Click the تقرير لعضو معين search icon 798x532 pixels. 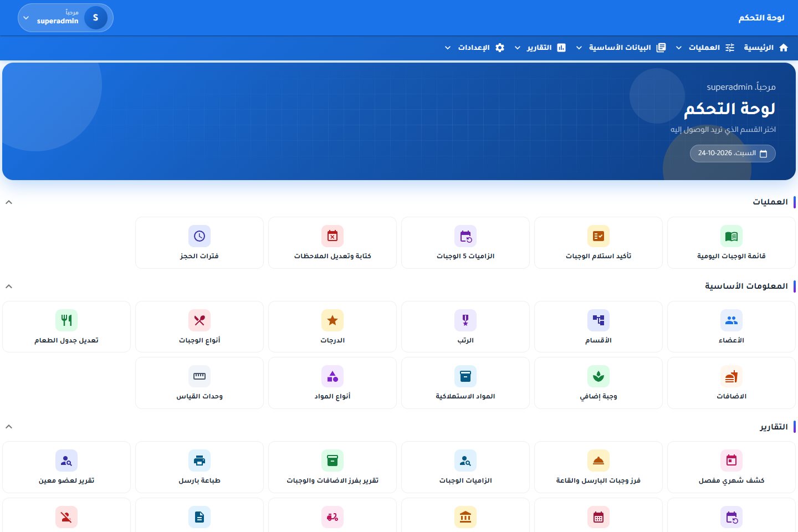(x=66, y=461)
